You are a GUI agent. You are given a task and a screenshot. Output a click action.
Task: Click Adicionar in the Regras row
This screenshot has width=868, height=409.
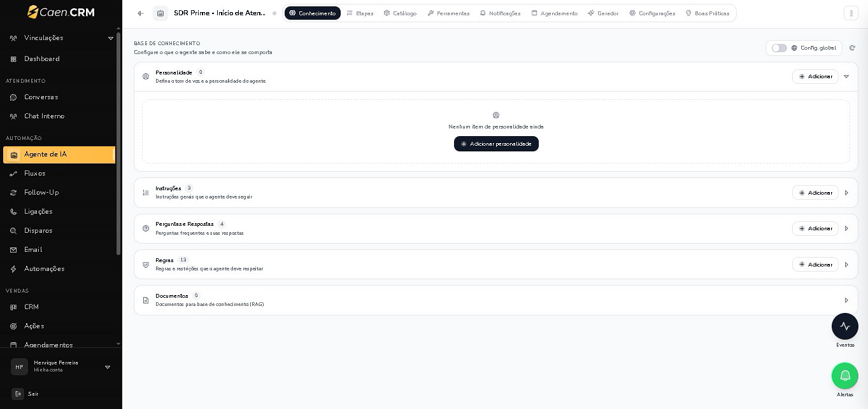815,265
